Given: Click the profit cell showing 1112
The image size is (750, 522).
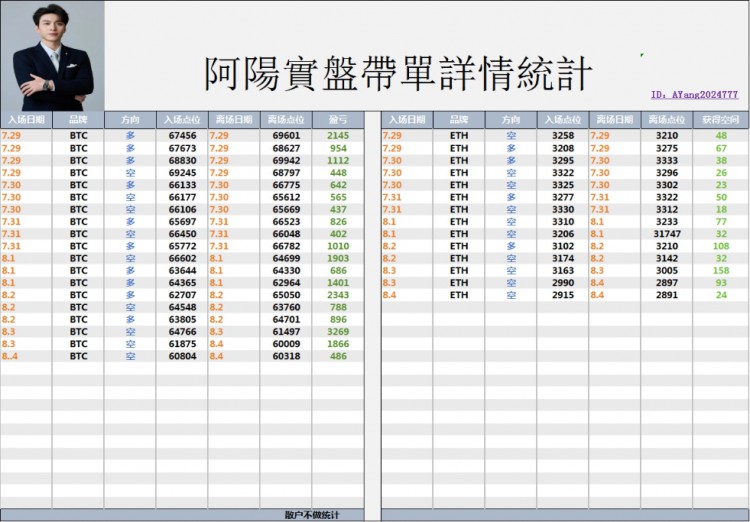Looking at the screenshot, I should [338, 160].
